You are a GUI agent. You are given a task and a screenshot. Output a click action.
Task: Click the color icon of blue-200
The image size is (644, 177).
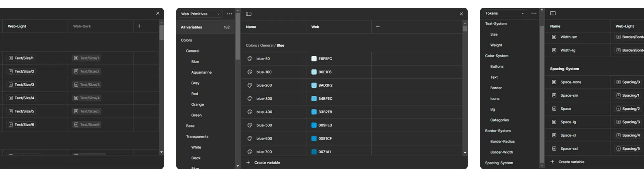pyautogui.click(x=250, y=85)
